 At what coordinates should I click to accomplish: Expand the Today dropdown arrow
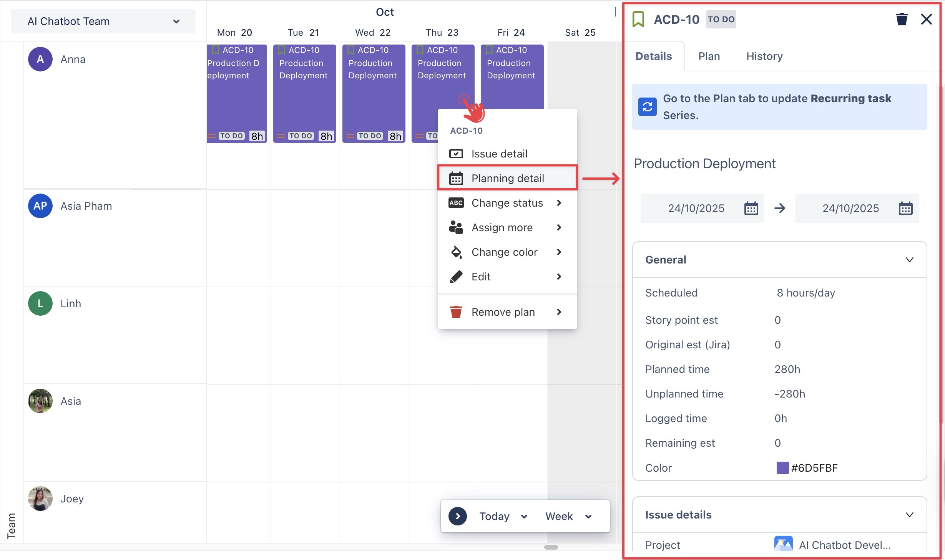coord(524,517)
